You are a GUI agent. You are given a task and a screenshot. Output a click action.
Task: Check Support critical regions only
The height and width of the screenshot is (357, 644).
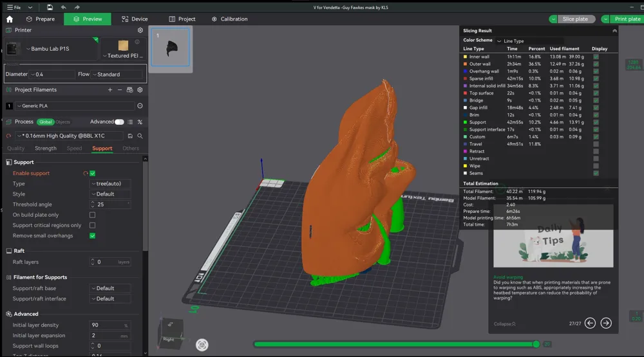92,225
